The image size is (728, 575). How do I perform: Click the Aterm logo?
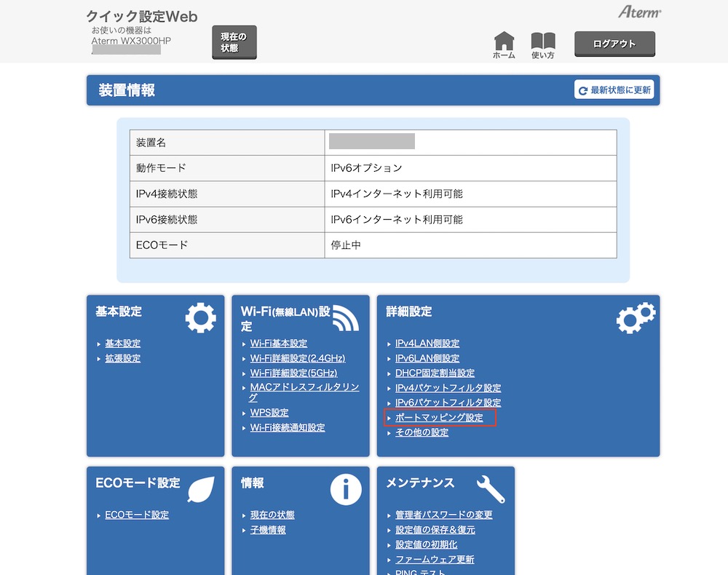(639, 12)
